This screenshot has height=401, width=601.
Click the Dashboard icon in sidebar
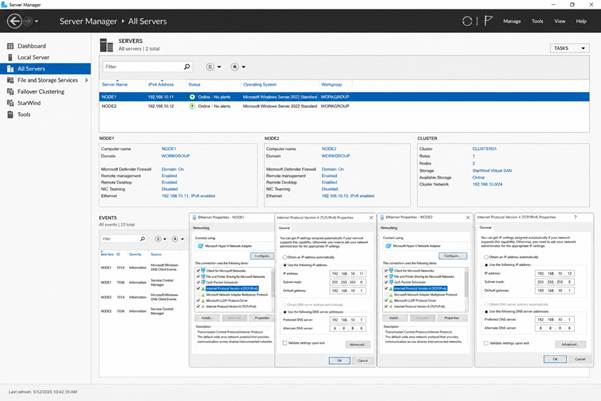[x=10, y=46]
